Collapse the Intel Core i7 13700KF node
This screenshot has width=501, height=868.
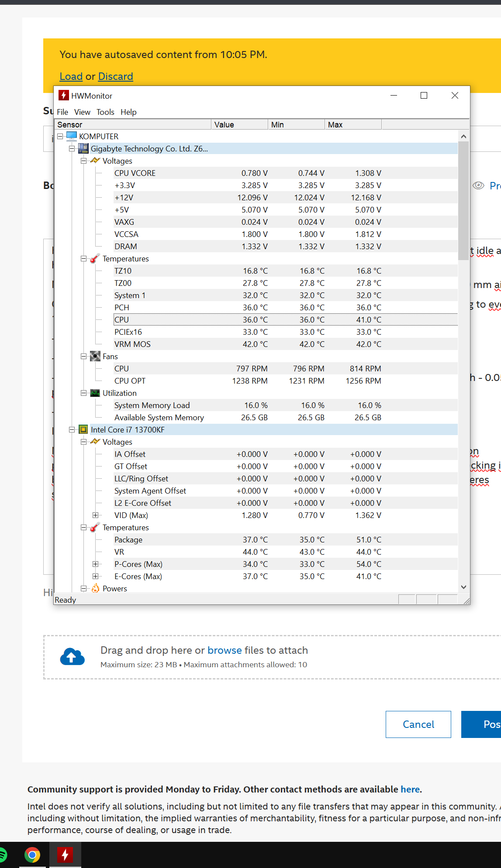(72, 430)
